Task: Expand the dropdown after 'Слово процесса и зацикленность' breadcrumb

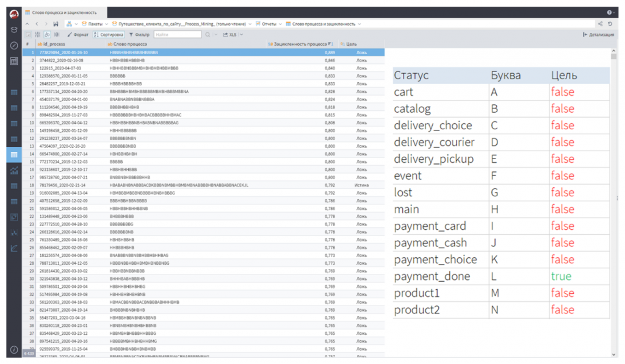Action: [359, 24]
